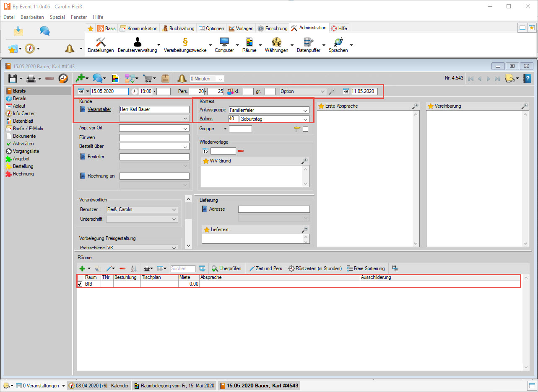Select Angebot in the left sidebar
The width and height of the screenshot is (538, 392).
point(21,159)
